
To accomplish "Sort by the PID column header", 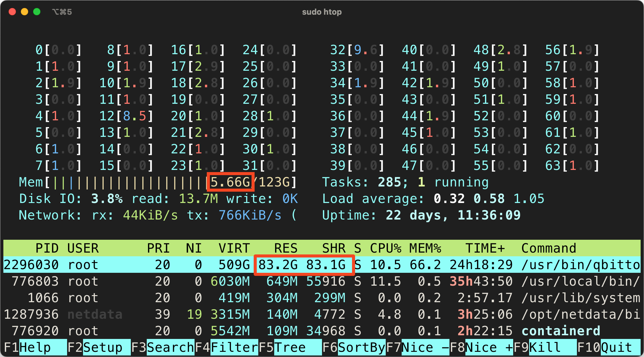I will pos(47,248).
